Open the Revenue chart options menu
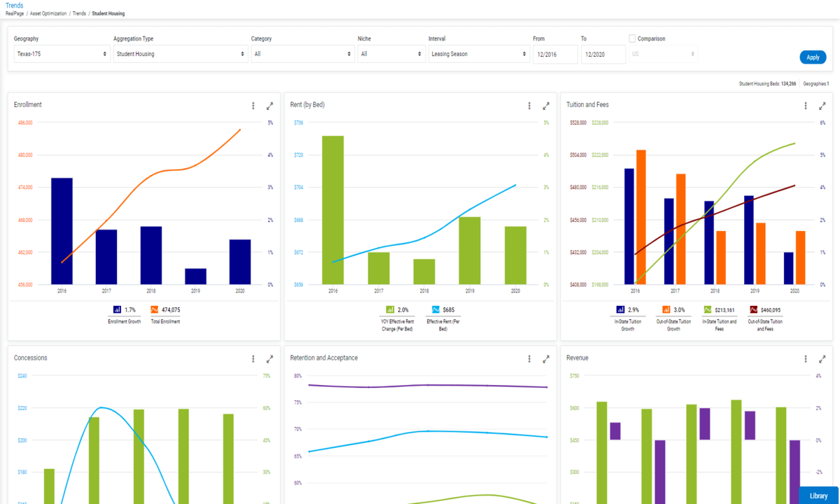Screen dimensions: 840x504 [806, 358]
